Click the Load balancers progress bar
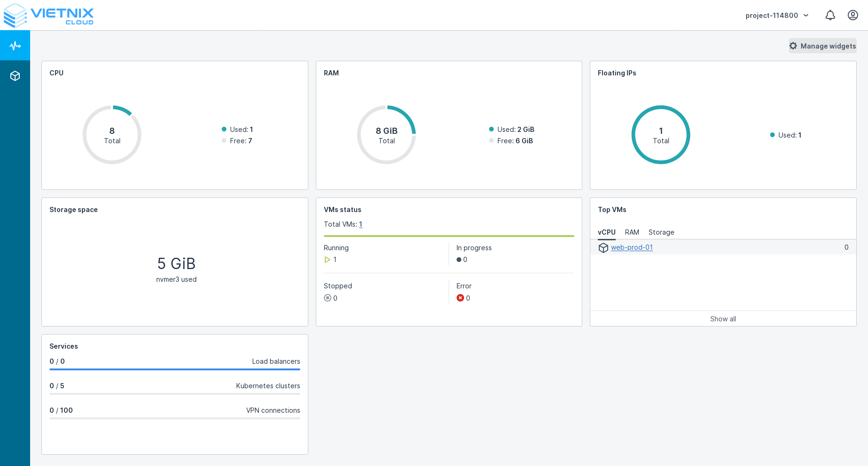Image resolution: width=868 pixels, height=466 pixels. [x=175, y=370]
